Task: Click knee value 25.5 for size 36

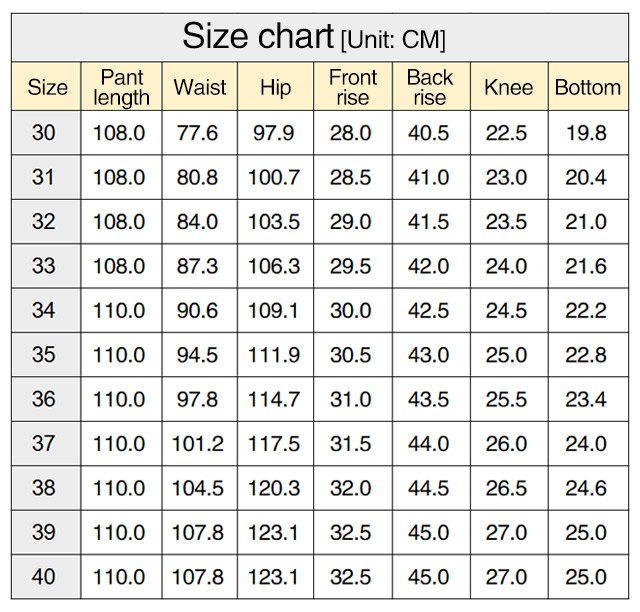Action: tap(506, 400)
